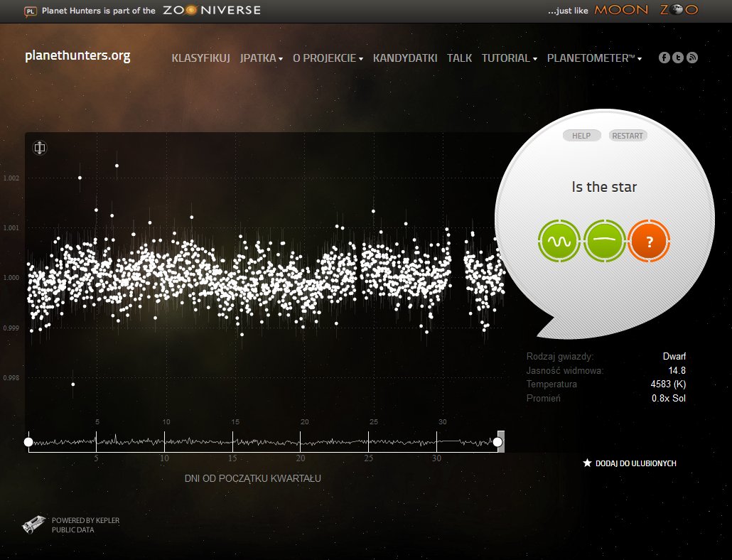Click the star icon to add favorite
The width and height of the screenshot is (732, 560).
[x=587, y=463]
